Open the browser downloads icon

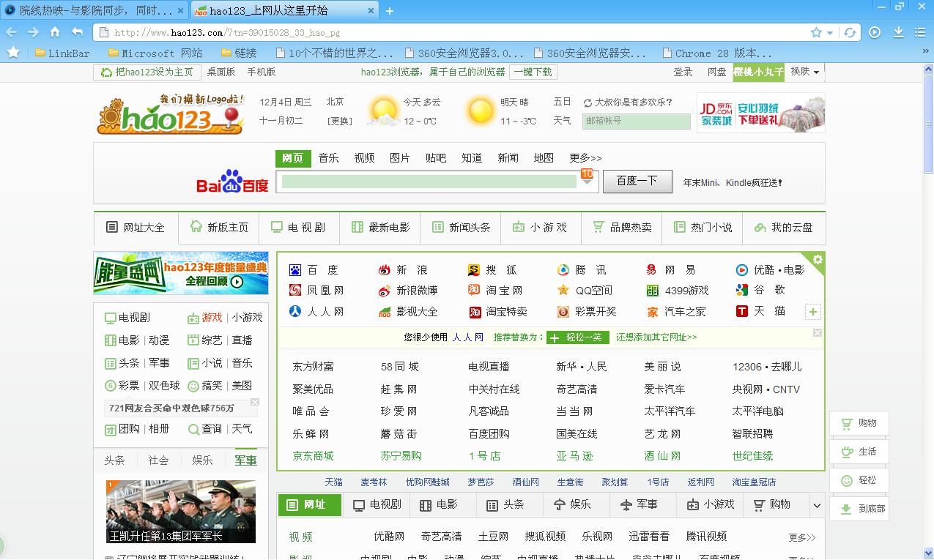pos(898,32)
